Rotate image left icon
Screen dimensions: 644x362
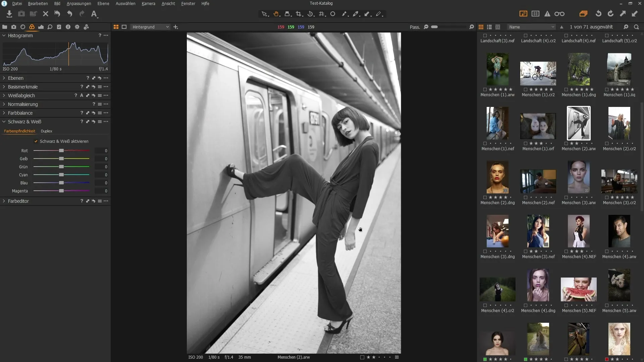tap(598, 14)
